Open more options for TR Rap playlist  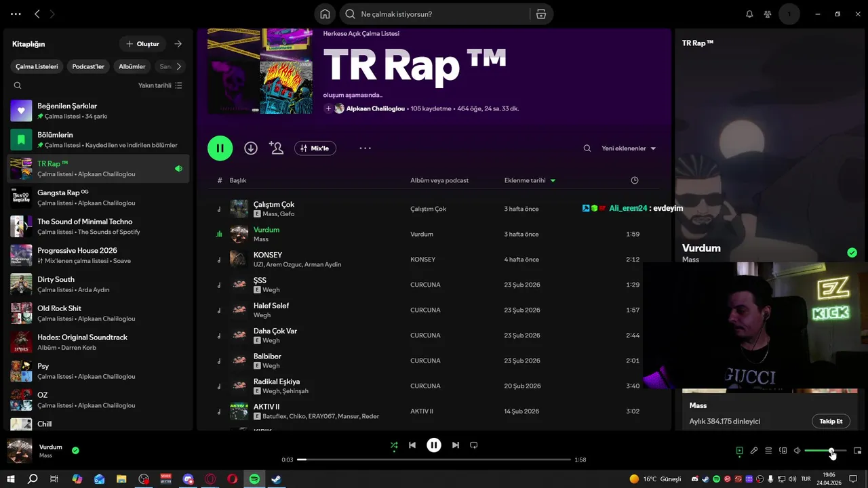366,148
